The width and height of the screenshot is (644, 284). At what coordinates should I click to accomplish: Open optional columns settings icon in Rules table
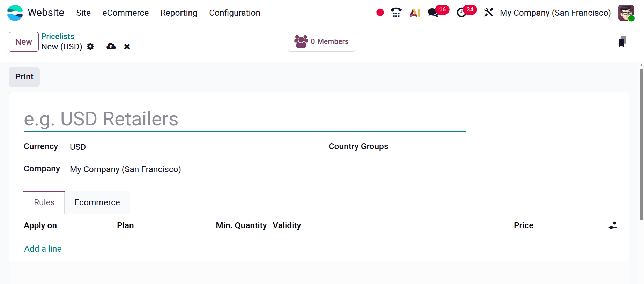[x=613, y=225]
